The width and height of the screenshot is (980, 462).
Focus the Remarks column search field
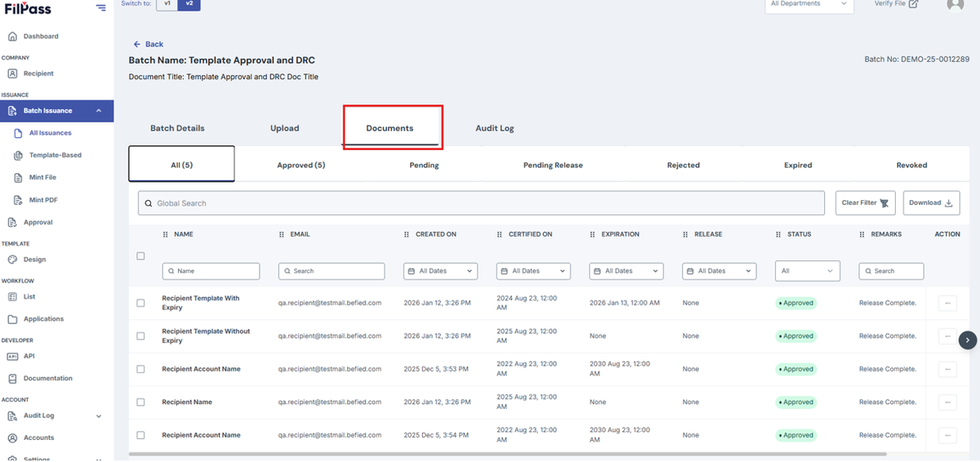[891, 271]
